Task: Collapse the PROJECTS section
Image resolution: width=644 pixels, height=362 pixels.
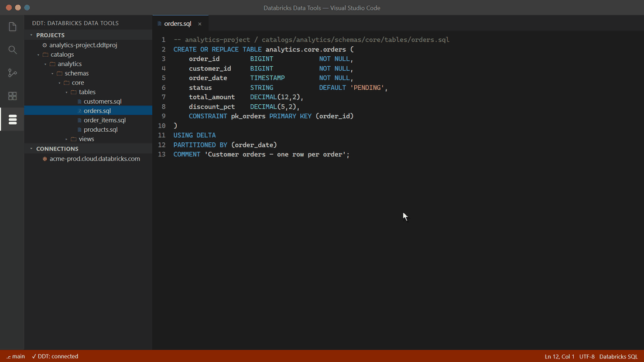Action: tap(31, 35)
